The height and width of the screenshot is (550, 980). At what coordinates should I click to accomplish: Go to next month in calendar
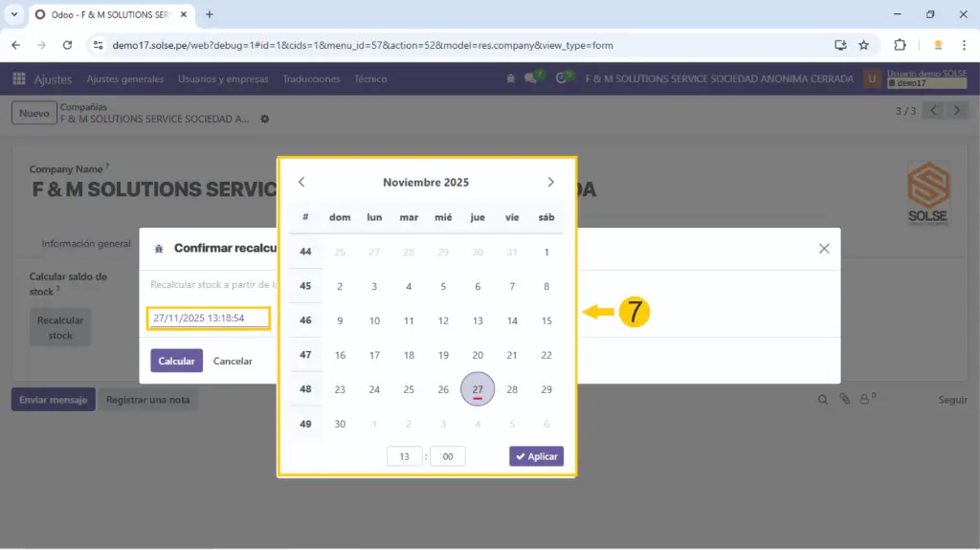tap(550, 182)
